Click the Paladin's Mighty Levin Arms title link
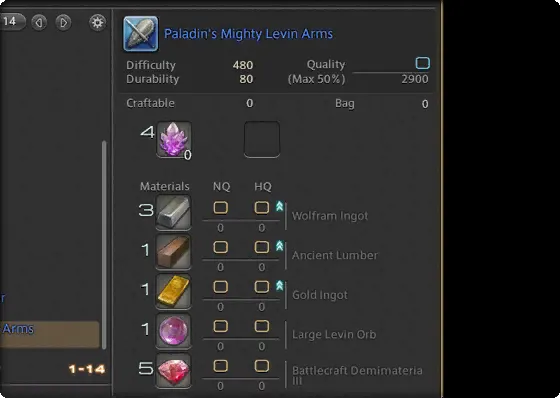 [x=248, y=34]
